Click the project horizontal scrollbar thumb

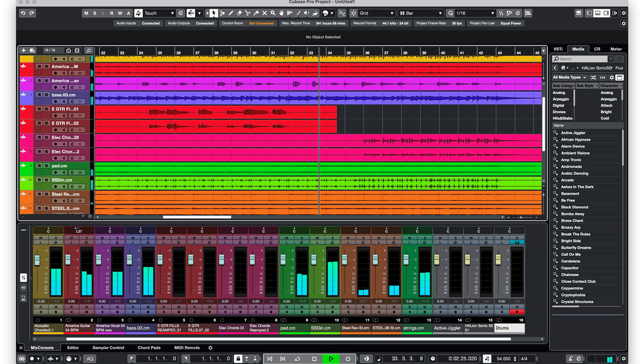pos(197,217)
